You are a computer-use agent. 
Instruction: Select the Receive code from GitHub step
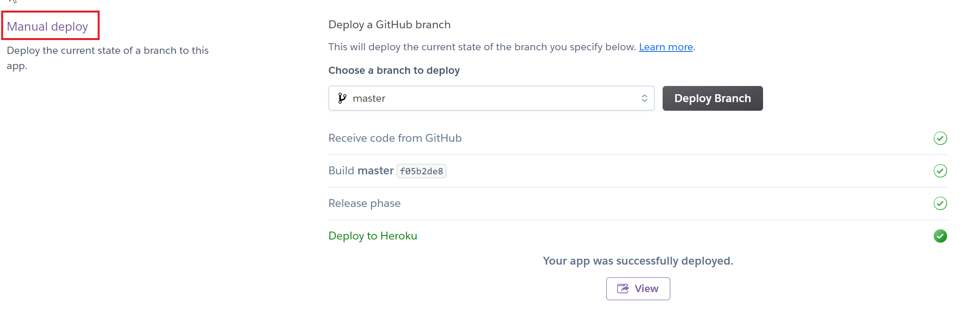click(x=395, y=138)
